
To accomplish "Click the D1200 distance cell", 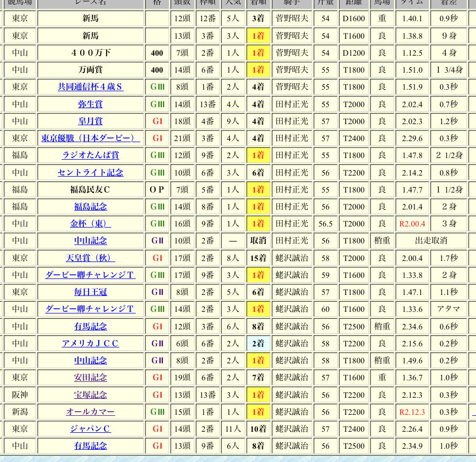I will [x=353, y=53].
